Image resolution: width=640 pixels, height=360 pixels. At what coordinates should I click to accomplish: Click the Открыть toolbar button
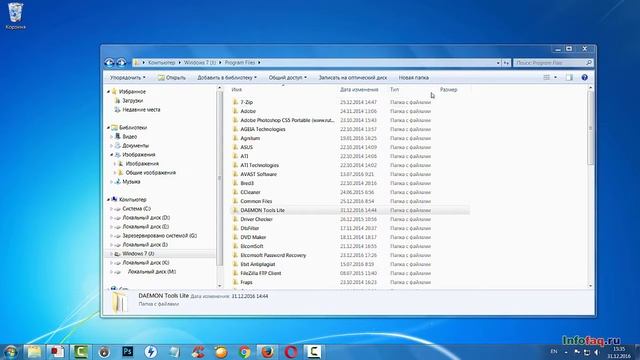coord(172,78)
